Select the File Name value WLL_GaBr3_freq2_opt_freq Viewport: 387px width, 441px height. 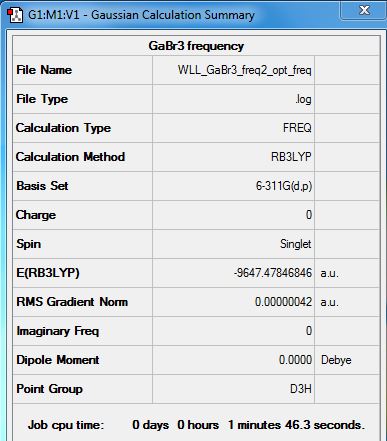[244, 70]
